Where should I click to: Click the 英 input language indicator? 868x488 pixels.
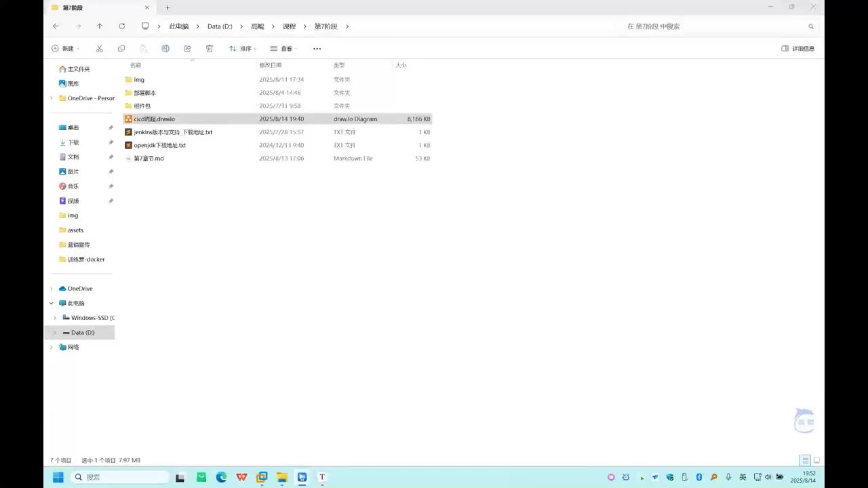coord(743,477)
